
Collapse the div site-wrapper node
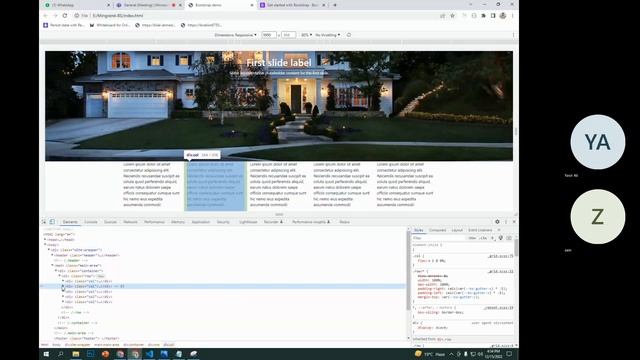pyautogui.click(x=49, y=250)
